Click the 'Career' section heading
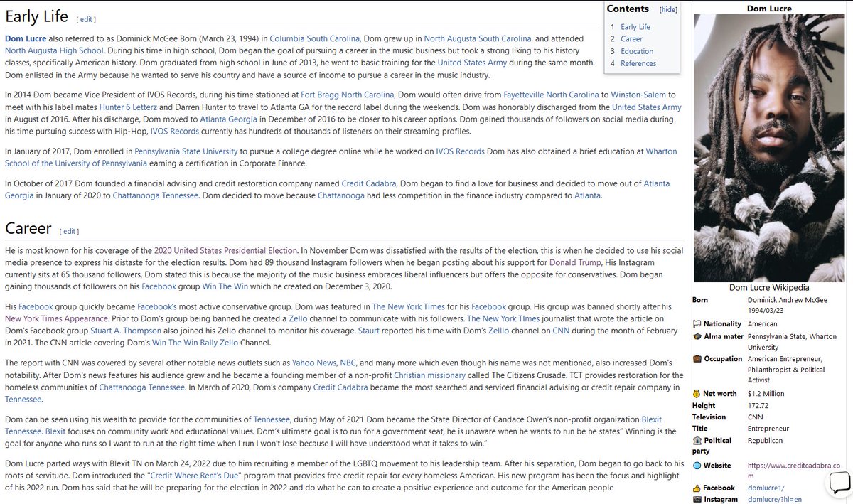Image resolution: width=853 pixels, height=504 pixels. point(28,228)
